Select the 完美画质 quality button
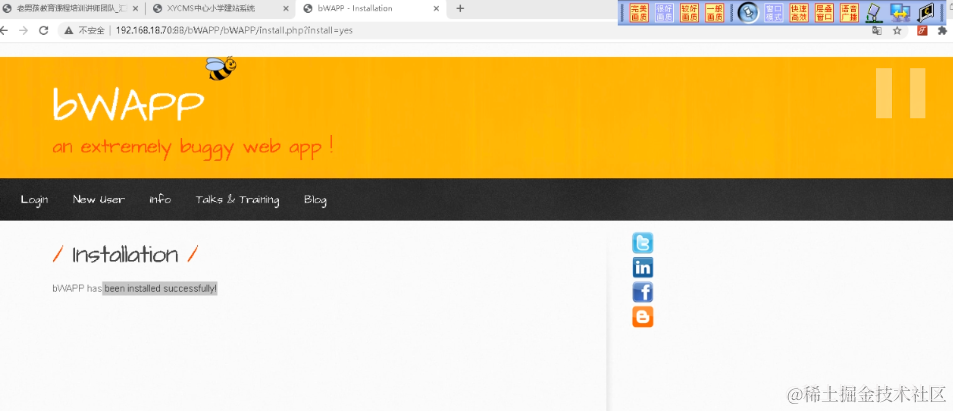The image size is (953, 411). 639,12
